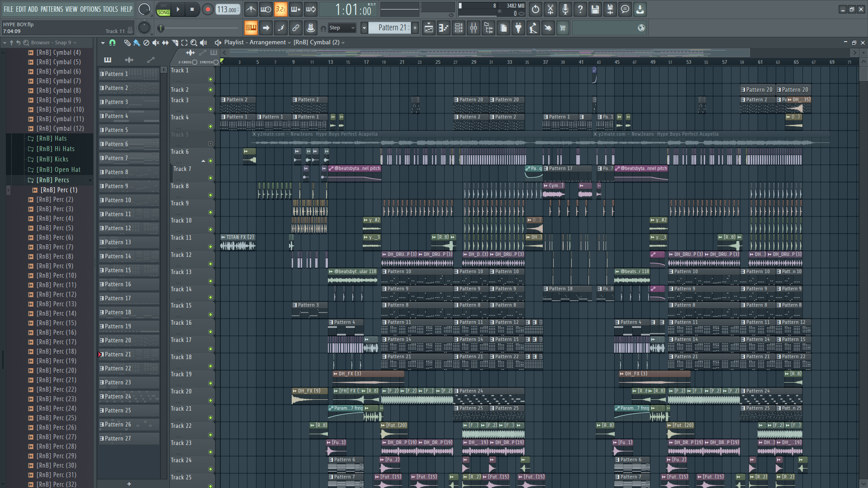
Task: Mute Track 8 using its green LED
Action: tap(210, 195)
